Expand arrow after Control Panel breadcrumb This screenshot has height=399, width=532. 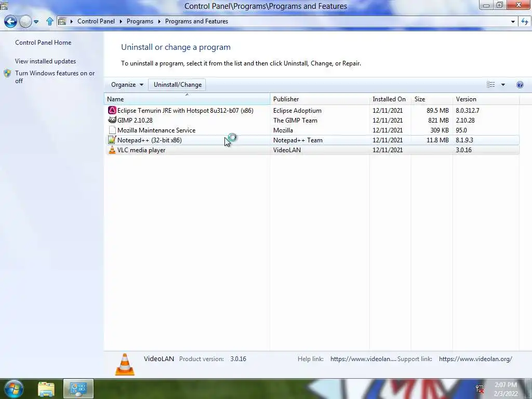point(121,21)
